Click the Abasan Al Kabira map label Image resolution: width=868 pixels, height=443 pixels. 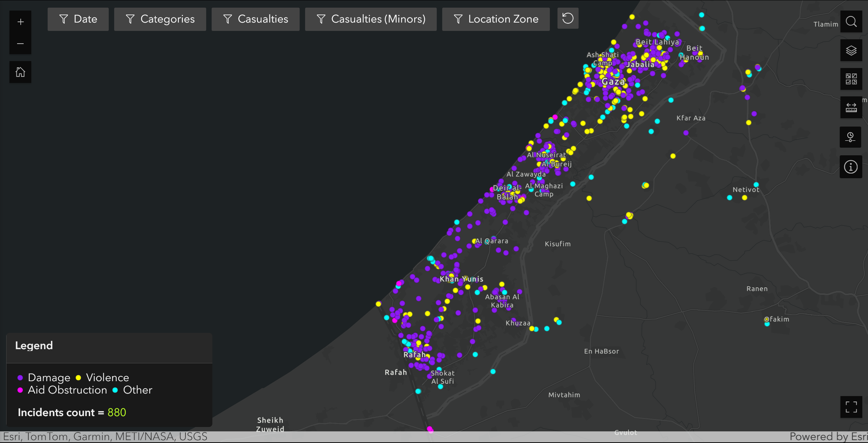tap(502, 301)
